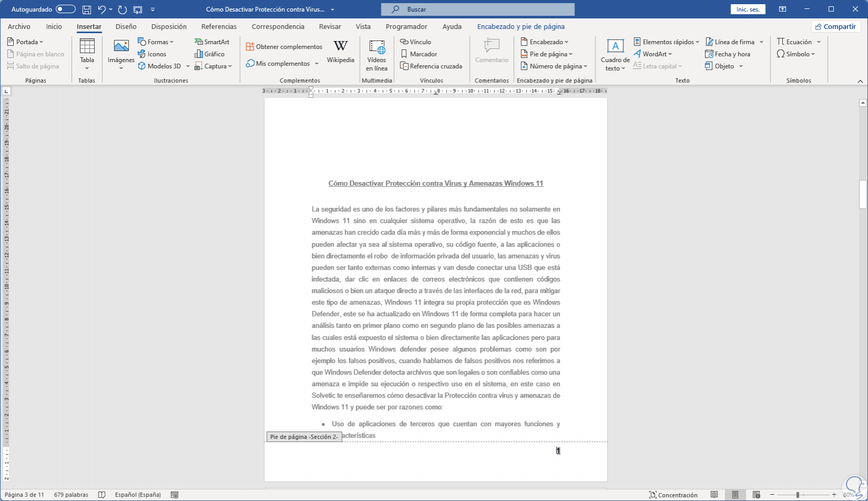868x501 pixels.
Task: Open the Iconos library
Action: 152,54
